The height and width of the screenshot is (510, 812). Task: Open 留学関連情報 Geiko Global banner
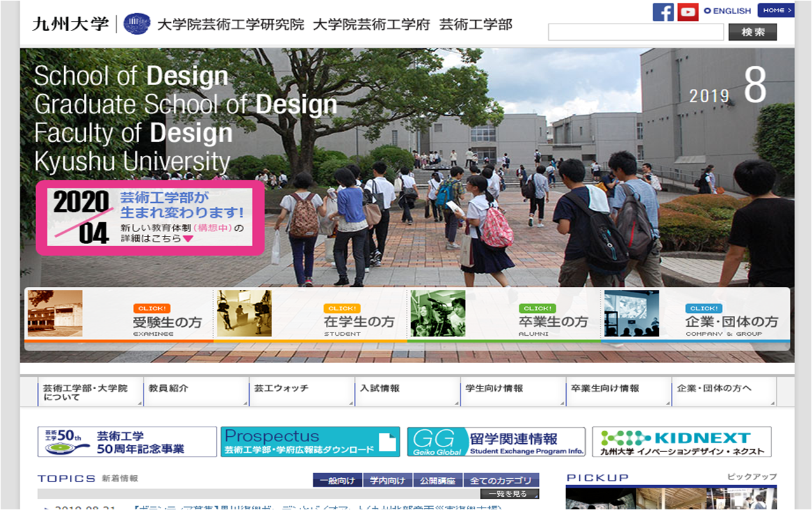(496, 442)
